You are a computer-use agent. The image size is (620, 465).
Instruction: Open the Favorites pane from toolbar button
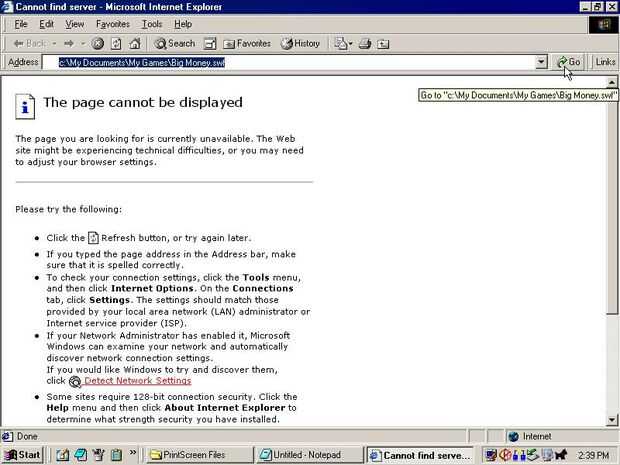click(x=247, y=43)
